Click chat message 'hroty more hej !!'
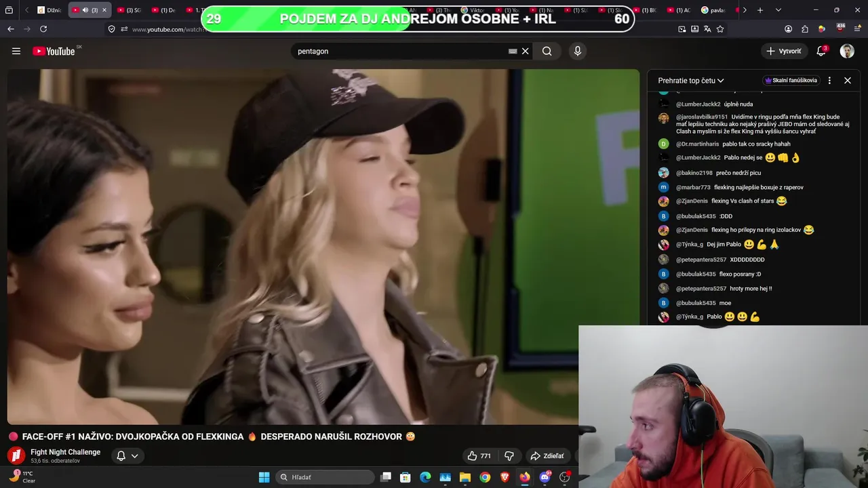868x488 pixels. [x=751, y=289]
